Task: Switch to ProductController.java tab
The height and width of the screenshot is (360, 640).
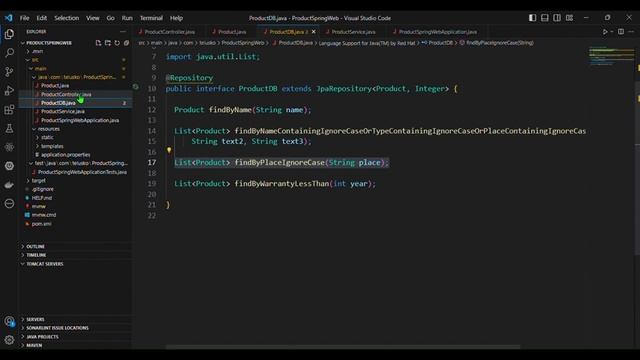Action: [x=170, y=32]
